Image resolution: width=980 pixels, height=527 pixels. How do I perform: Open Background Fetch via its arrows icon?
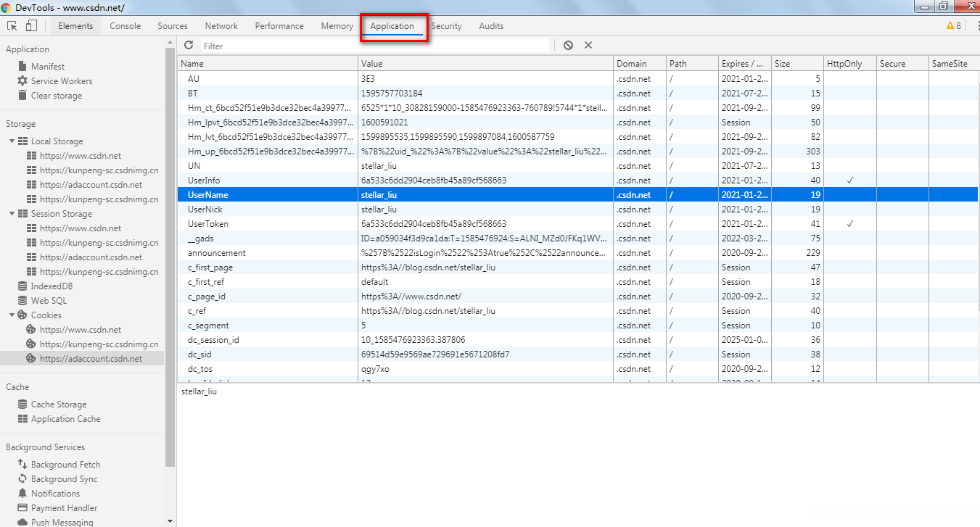coord(22,465)
